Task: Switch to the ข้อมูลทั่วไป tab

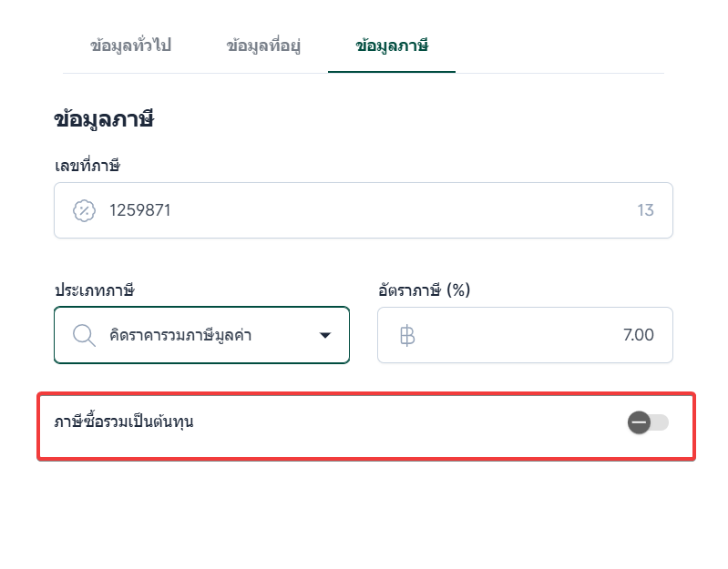Action: (x=130, y=46)
